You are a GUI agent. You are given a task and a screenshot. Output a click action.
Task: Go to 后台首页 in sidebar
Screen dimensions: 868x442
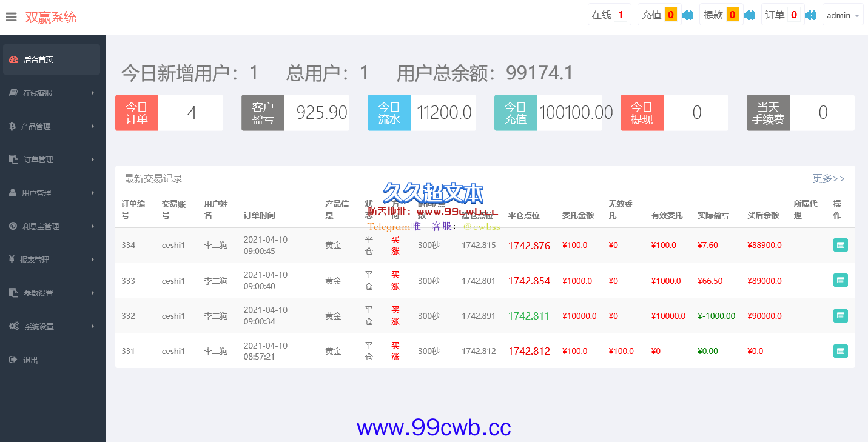point(52,59)
